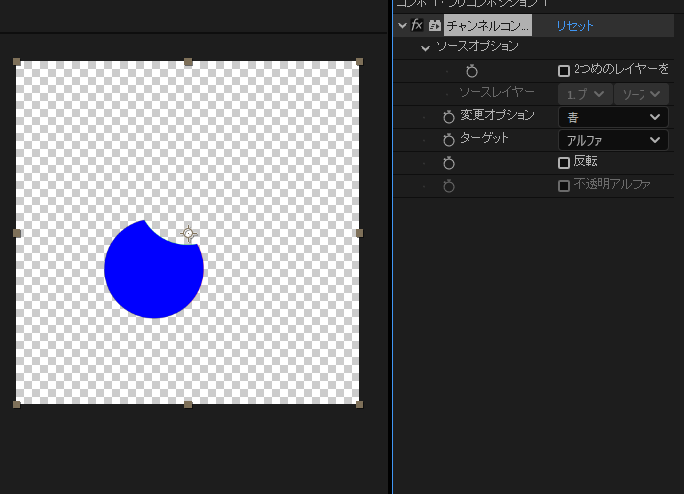
Task: Click the top-center layer bounding box handle
Action: (x=188, y=62)
